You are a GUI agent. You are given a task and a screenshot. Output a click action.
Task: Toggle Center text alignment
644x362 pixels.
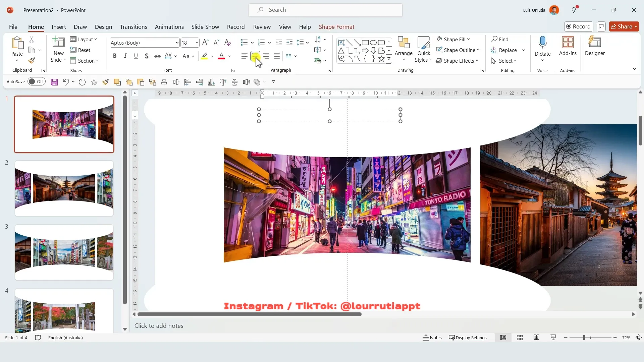[x=255, y=56]
